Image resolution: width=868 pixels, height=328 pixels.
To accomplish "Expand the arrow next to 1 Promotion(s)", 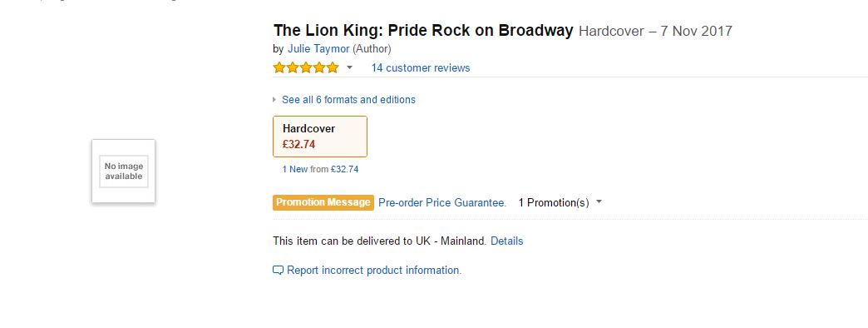I will [599, 202].
